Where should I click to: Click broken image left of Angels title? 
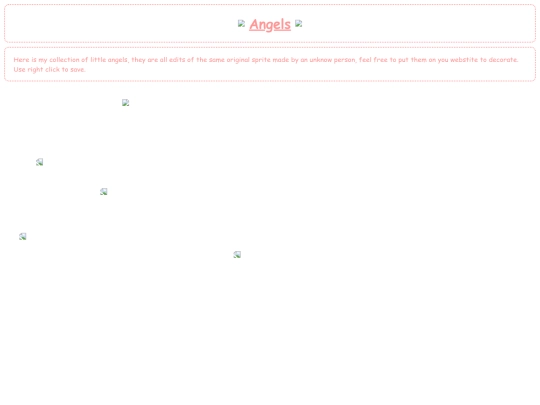click(241, 23)
